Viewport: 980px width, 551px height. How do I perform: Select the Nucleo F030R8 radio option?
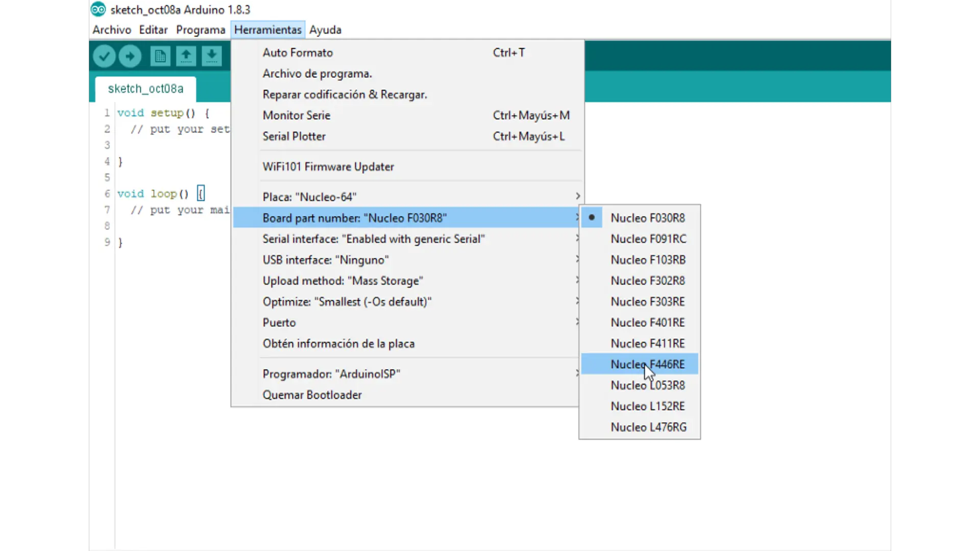pos(640,218)
